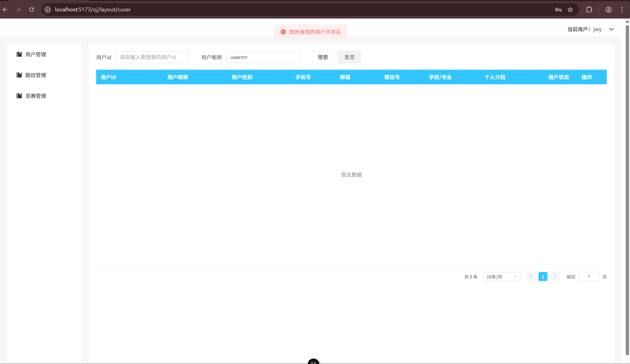Open the extensions puzzle icon
The image size is (630, 364).
[589, 9]
